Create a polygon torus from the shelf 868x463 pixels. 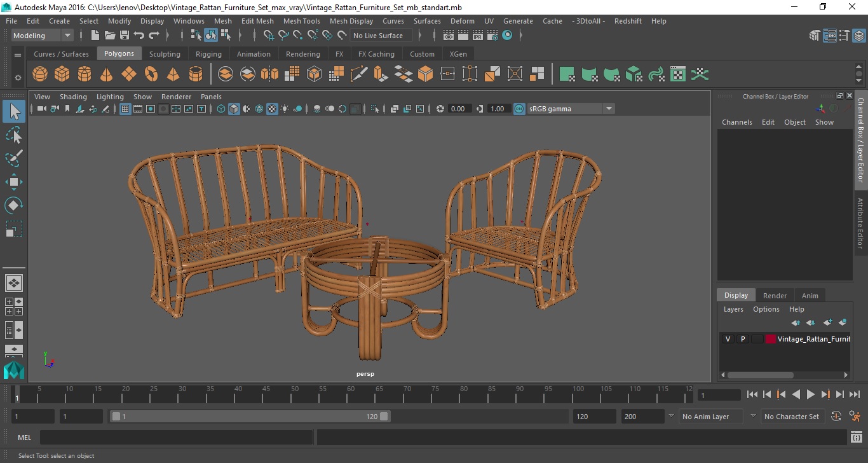(151, 74)
